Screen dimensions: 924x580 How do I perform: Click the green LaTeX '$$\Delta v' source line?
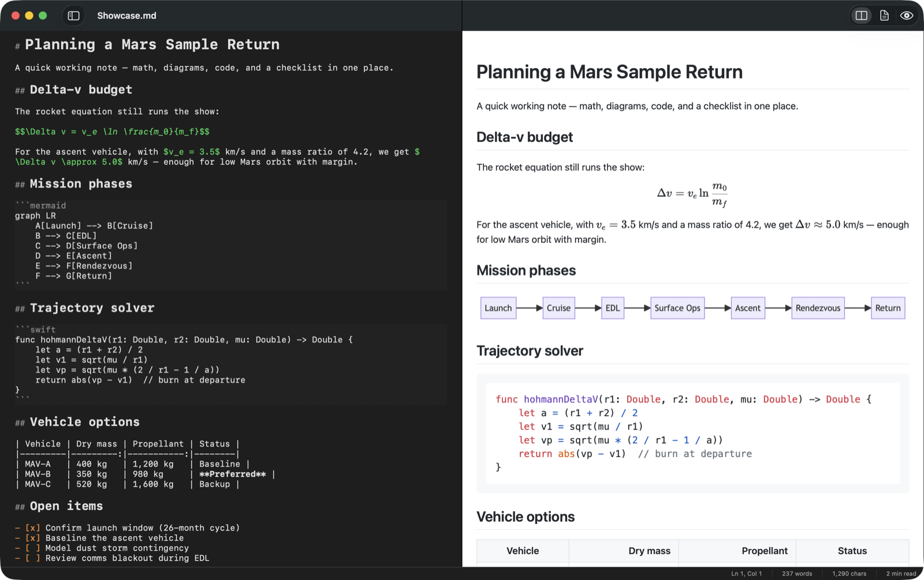pos(113,132)
